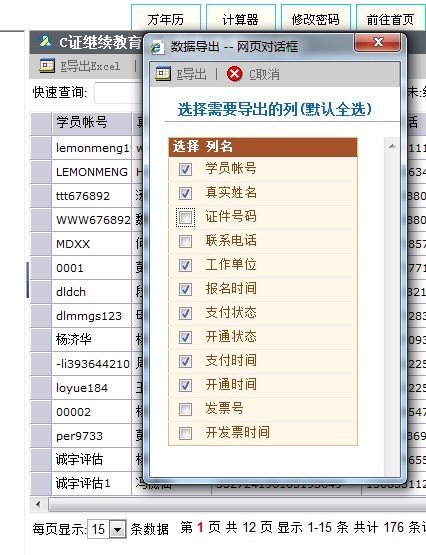426x555 pixels.
Task: Uncheck the 开通时间 column checkbox
Action: [x=185, y=385]
